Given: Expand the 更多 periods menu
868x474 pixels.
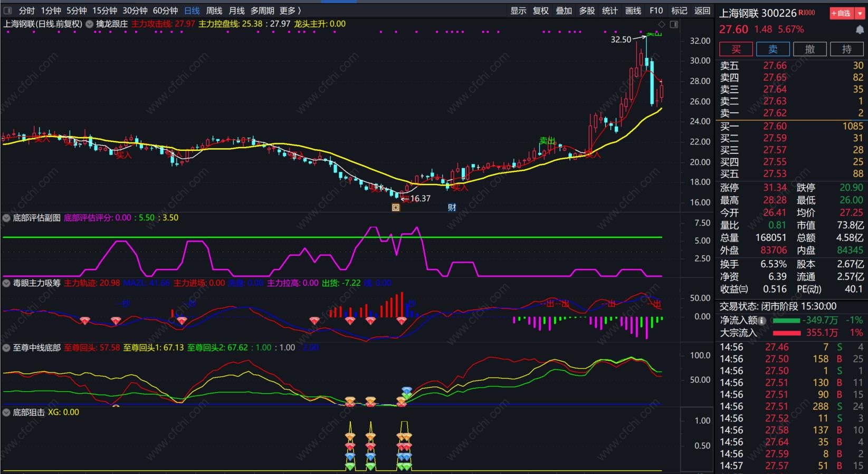Looking at the screenshot, I should (290, 11).
